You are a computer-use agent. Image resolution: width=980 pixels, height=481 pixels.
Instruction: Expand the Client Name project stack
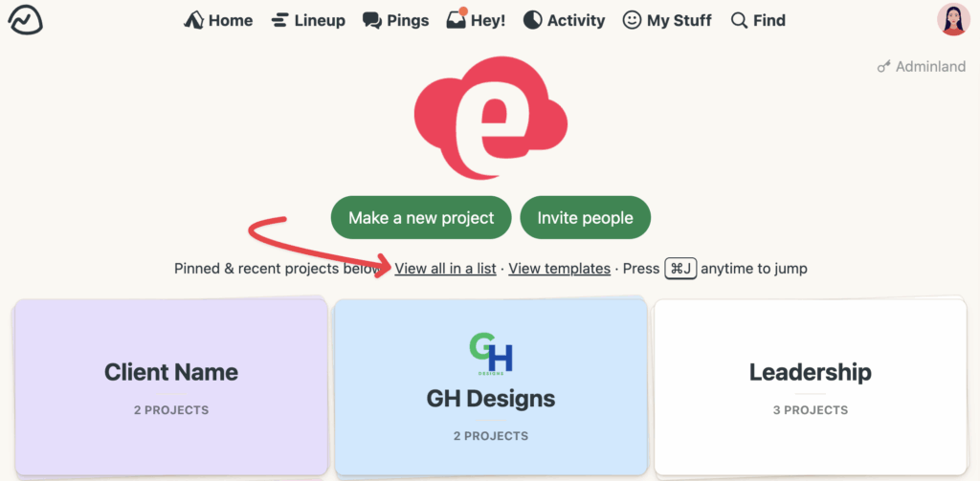(171, 385)
